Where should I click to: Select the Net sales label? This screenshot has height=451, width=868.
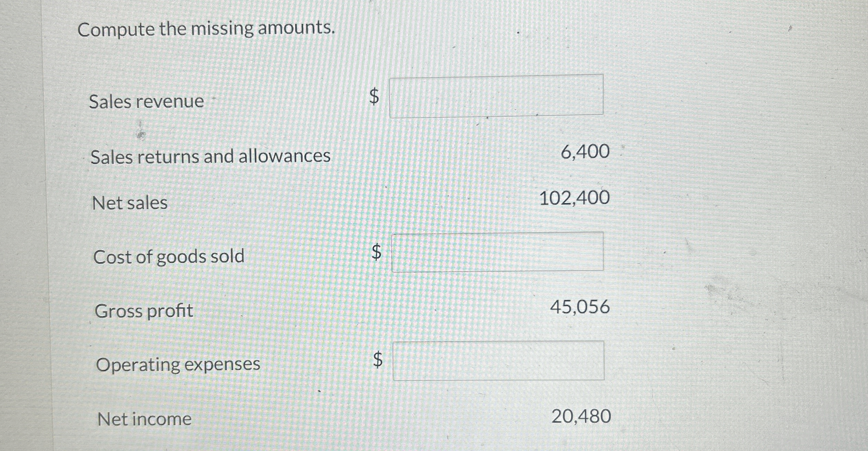tap(129, 203)
